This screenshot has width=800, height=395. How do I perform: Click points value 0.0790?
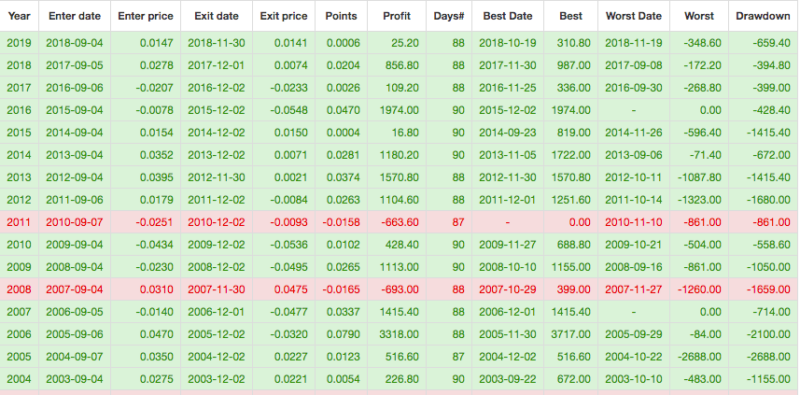pyautogui.click(x=343, y=335)
